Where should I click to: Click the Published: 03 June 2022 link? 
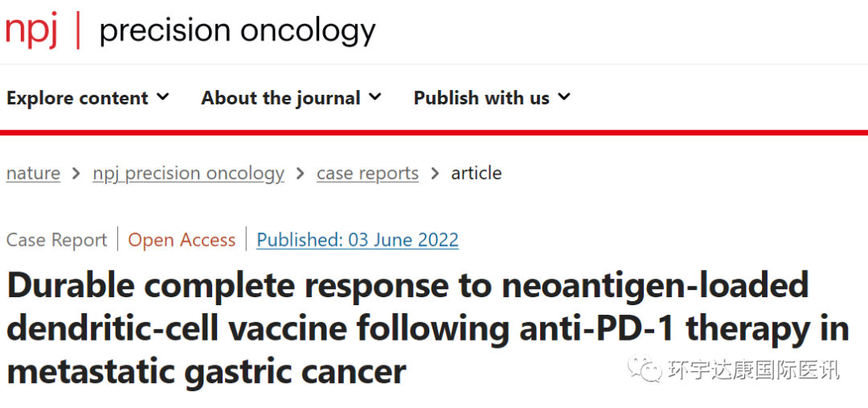tap(358, 239)
